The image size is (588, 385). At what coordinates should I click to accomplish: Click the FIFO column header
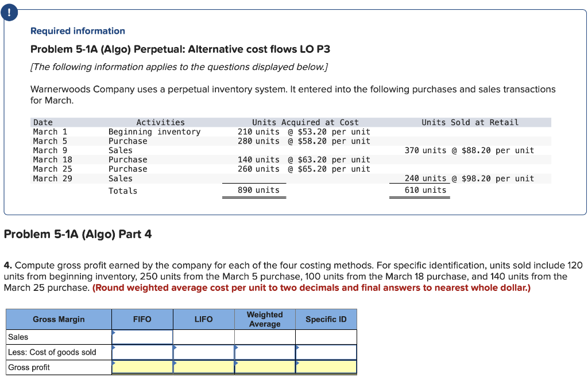click(x=142, y=320)
